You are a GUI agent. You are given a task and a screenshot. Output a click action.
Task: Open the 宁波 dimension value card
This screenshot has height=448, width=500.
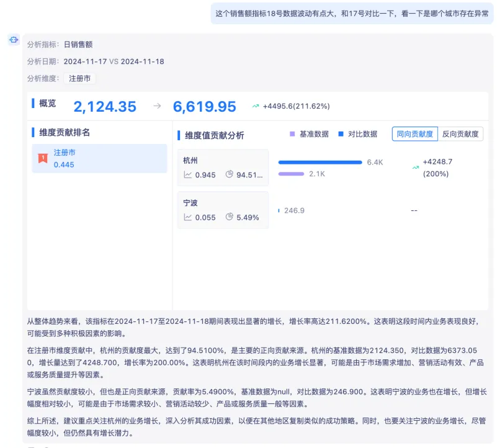coord(223,210)
